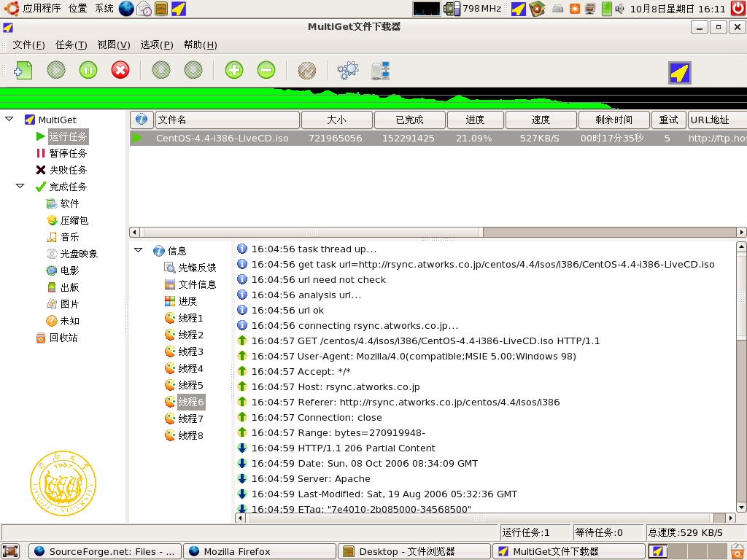Open 回收站 in the left tree
Viewport: 747px width, 560px height.
point(63,338)
